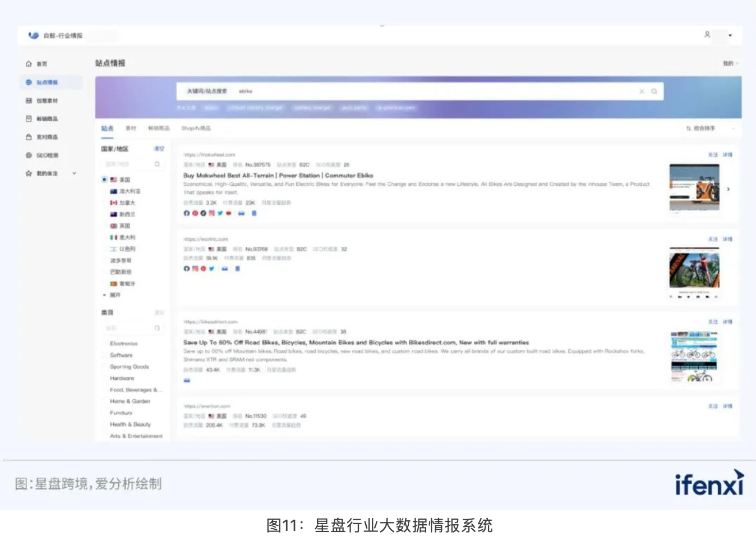
Task: Expand the 我的关注 sidebar menu chevron
Action: tap(74, 173)
